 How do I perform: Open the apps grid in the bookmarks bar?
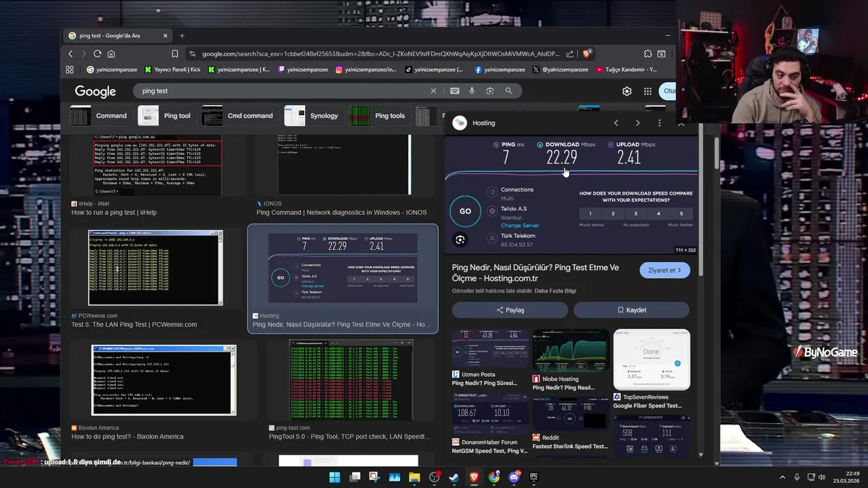click(69, 69)
